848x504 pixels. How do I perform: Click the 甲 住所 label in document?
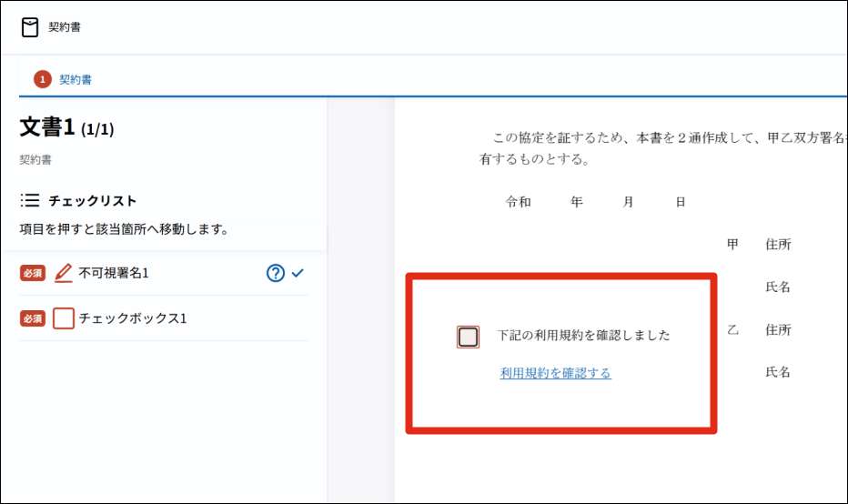point(759,245)
